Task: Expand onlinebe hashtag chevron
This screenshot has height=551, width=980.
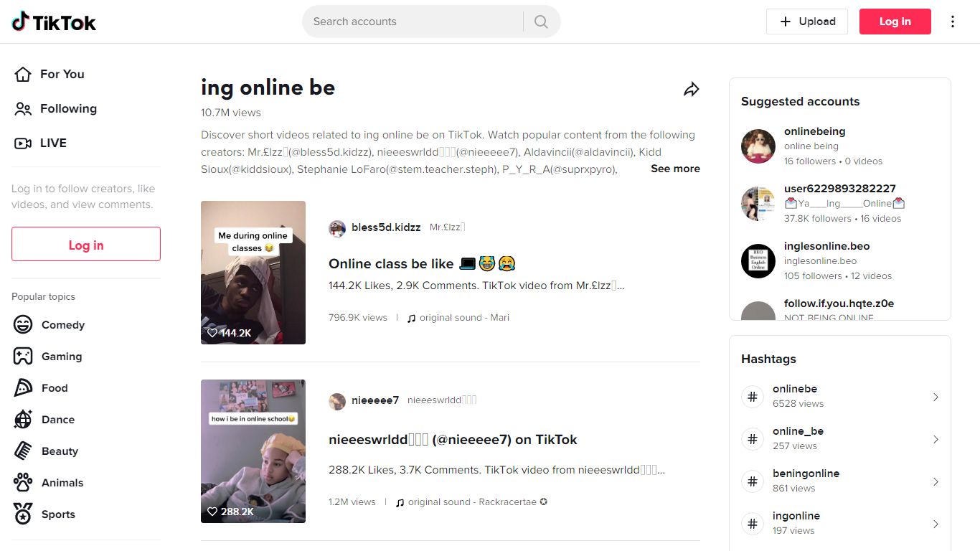Action: click(936, 397)
